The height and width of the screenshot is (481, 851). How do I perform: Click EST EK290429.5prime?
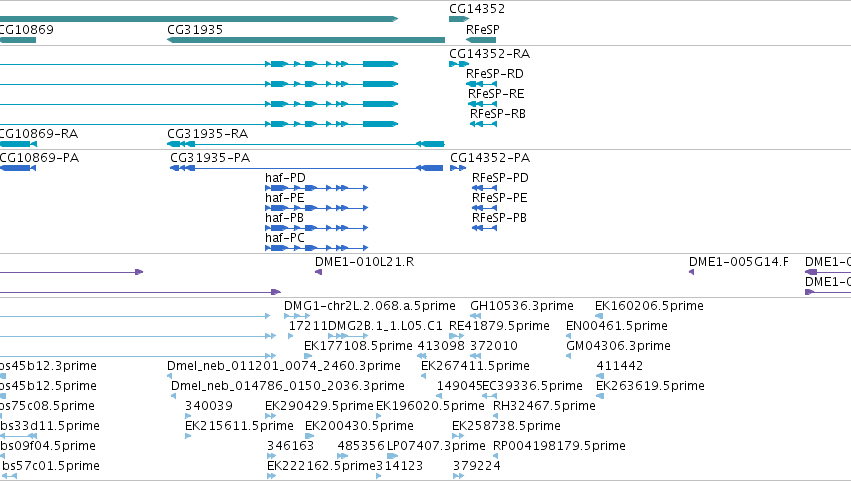coord(319,406)
